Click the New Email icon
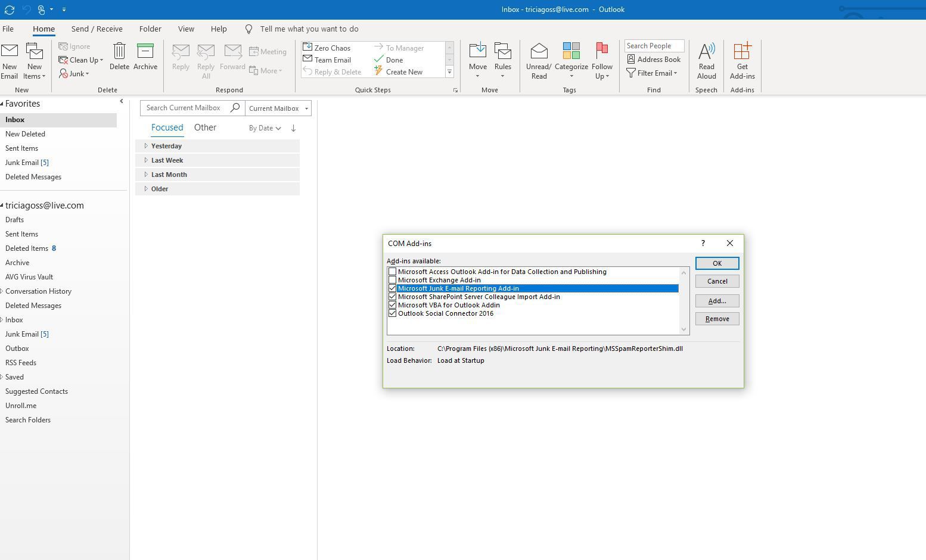Screen dimensions: 926x560 10,51
